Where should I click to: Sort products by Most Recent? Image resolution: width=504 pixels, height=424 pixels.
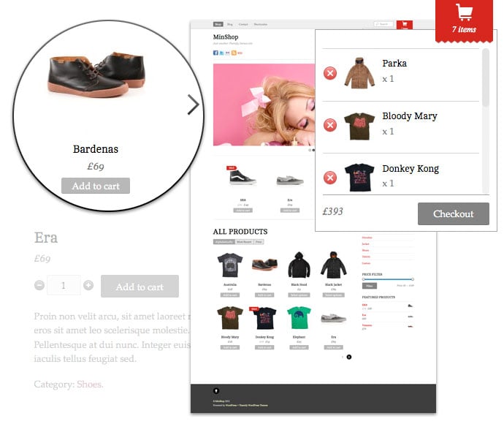coord(244,242)
